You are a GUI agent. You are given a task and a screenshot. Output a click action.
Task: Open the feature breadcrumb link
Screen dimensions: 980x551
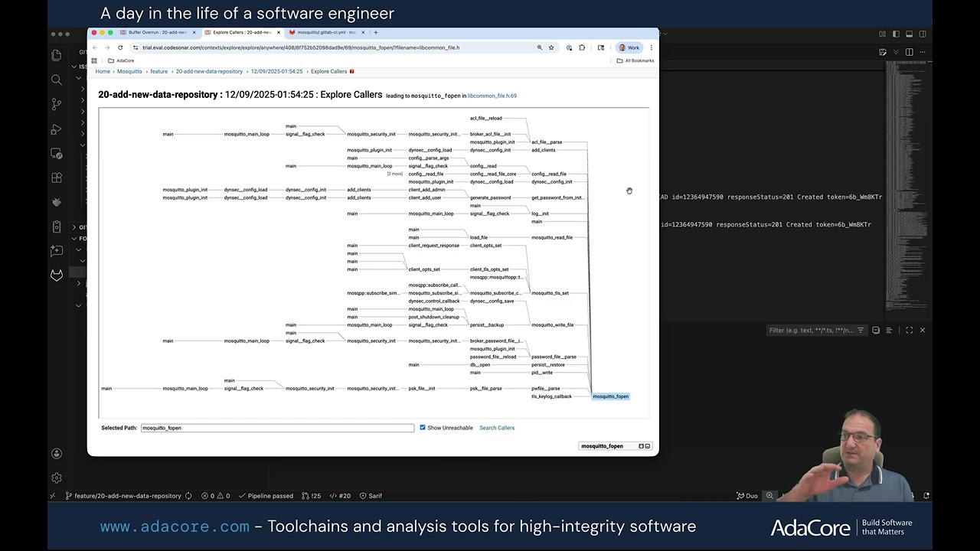158,71
